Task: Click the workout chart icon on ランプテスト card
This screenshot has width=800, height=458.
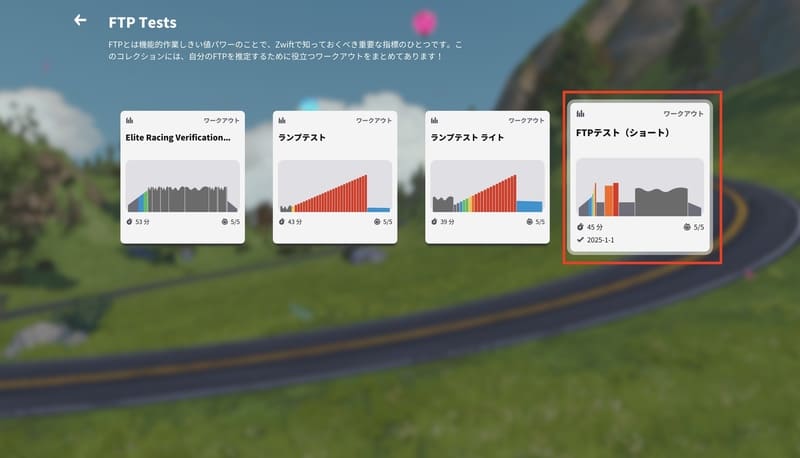Action: pos(282,120)
